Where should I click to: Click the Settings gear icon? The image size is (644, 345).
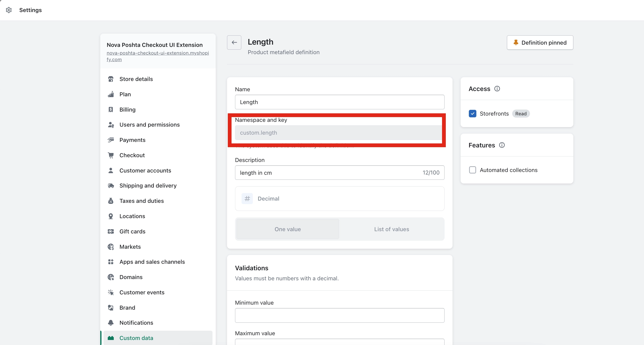pyautogui.click(x=9, y=10)
